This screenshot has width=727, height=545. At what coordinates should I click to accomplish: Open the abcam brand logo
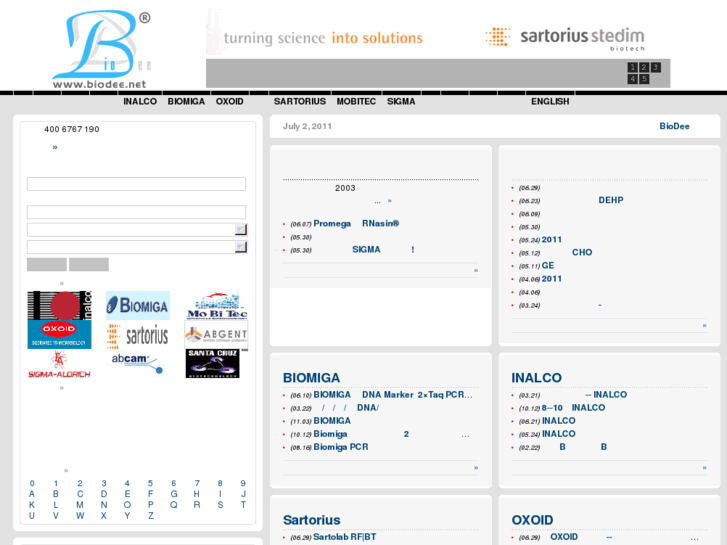tap(137, 363)
